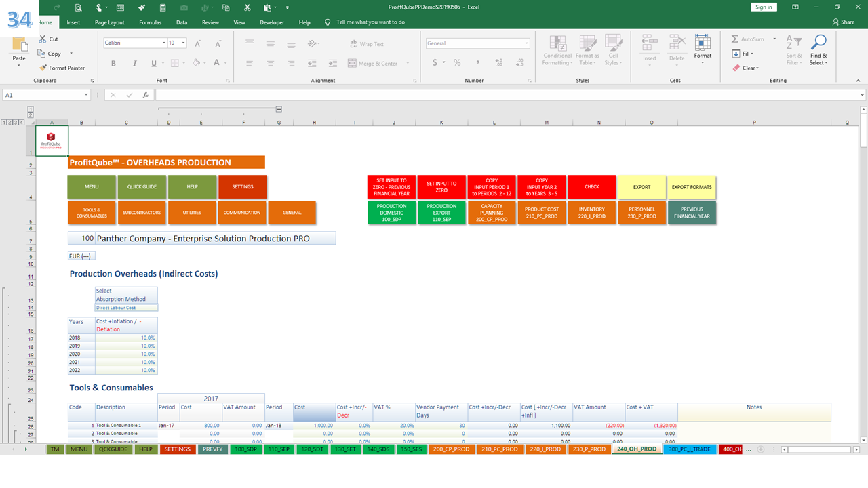
Task: Open the Calibri font name dropdown
Action: click(x=163, y=43)
